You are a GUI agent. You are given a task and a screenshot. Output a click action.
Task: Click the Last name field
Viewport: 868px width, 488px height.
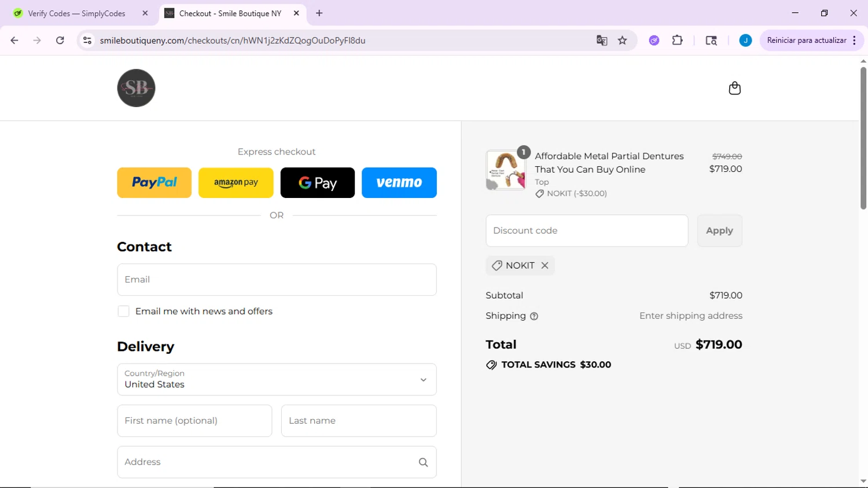(x=359, y=421)
